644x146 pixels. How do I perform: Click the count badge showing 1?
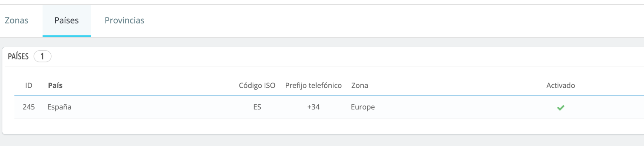pyautogui.click(x=42, y=56)
